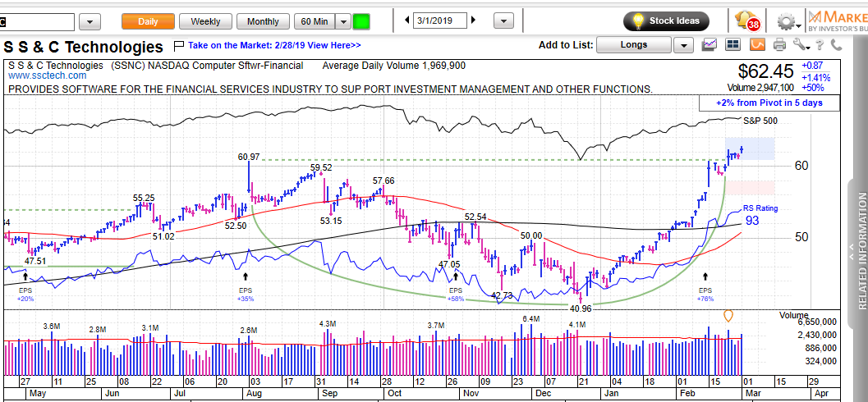The height and width of the screenshot is (402, 868).
Task: Click the +2% from Pivot in 5 days box
Action: (x=769, y=103)
